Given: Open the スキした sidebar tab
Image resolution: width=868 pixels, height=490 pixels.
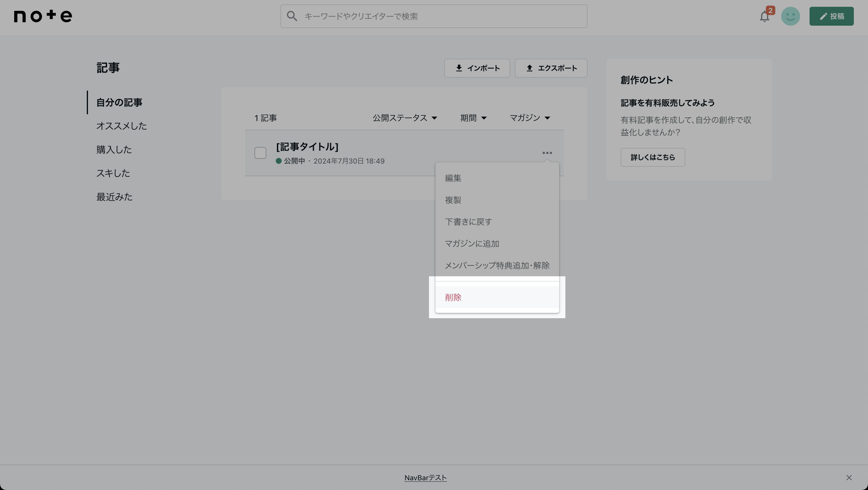Looking at the screenshot, I should (113, 173).
